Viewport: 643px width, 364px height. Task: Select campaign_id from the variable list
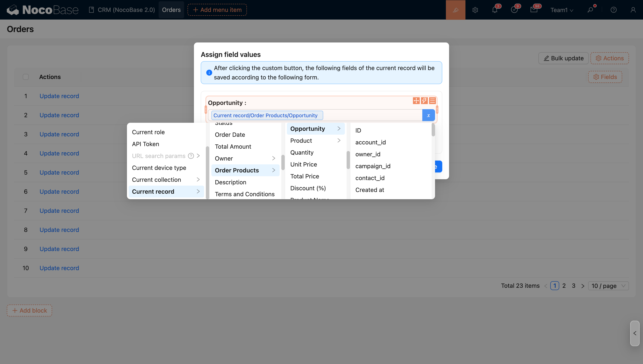coord(373,166)
